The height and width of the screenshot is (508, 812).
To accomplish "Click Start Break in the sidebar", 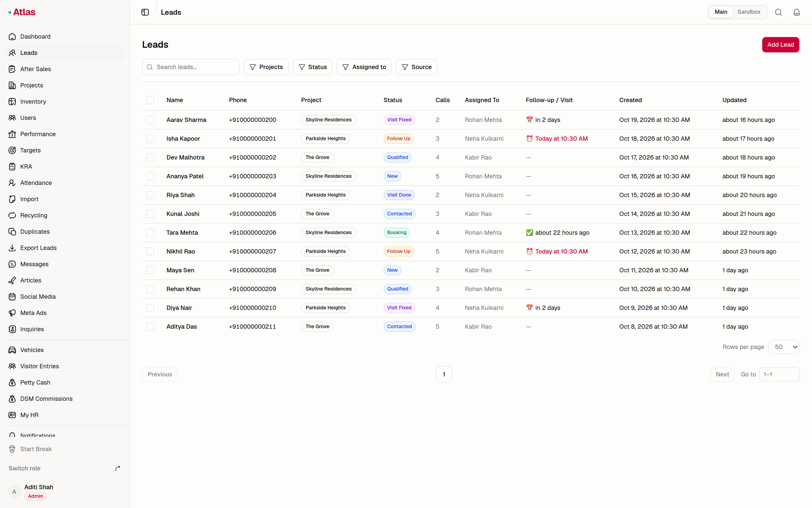I will (65, 449).
